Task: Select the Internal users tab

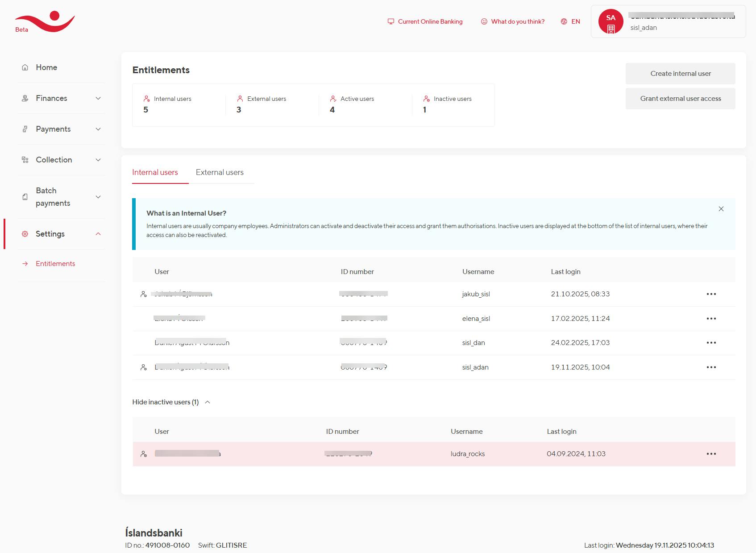Action: pyautogui.click(x=155, y=172)
